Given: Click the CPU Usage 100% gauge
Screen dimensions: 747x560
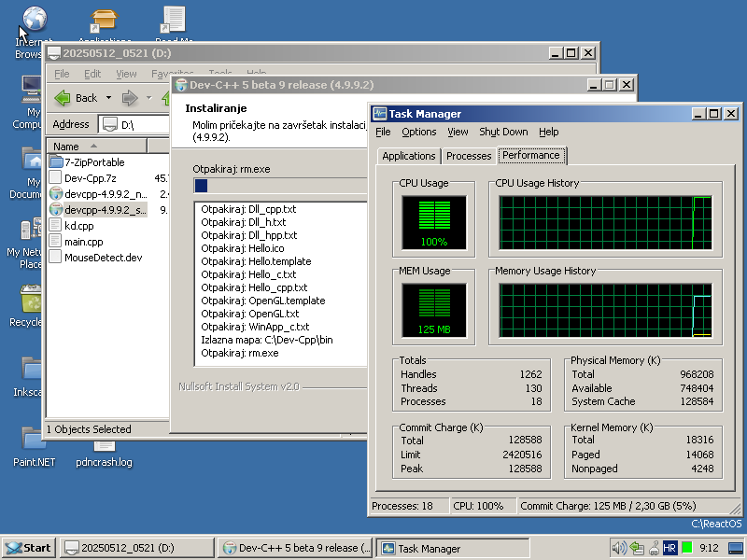Looking at the screenshot, I should click(x=434, y=222).
